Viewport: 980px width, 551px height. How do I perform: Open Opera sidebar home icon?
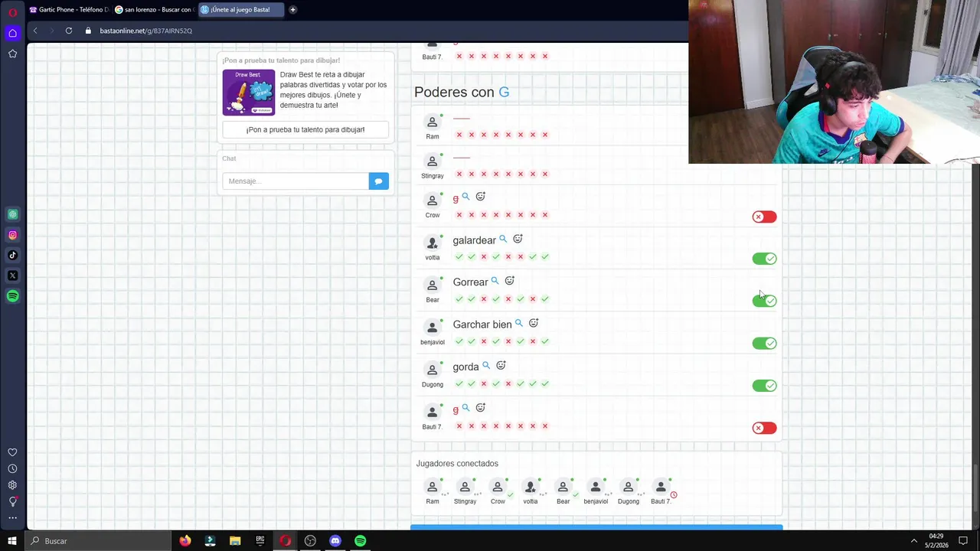click(12, 33)
